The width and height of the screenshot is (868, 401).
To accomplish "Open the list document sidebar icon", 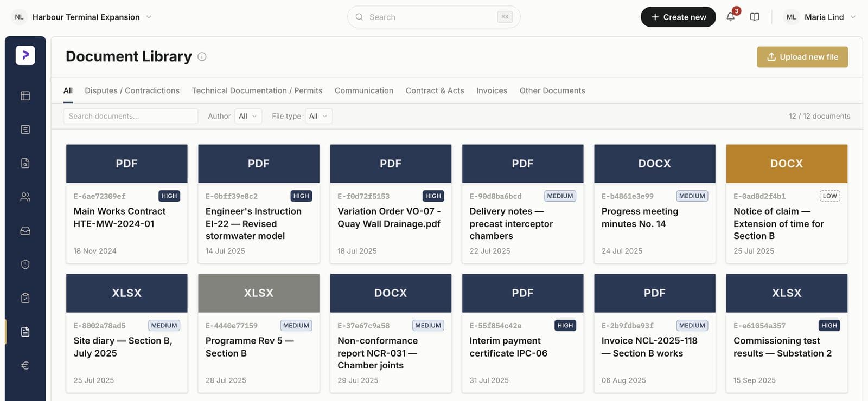I will click(x=25, y=130).
